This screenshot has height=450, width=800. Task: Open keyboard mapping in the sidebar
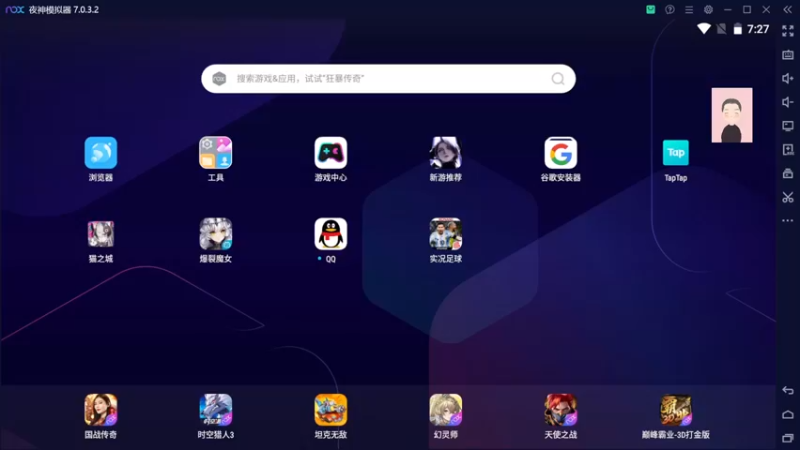pos(788,55)
